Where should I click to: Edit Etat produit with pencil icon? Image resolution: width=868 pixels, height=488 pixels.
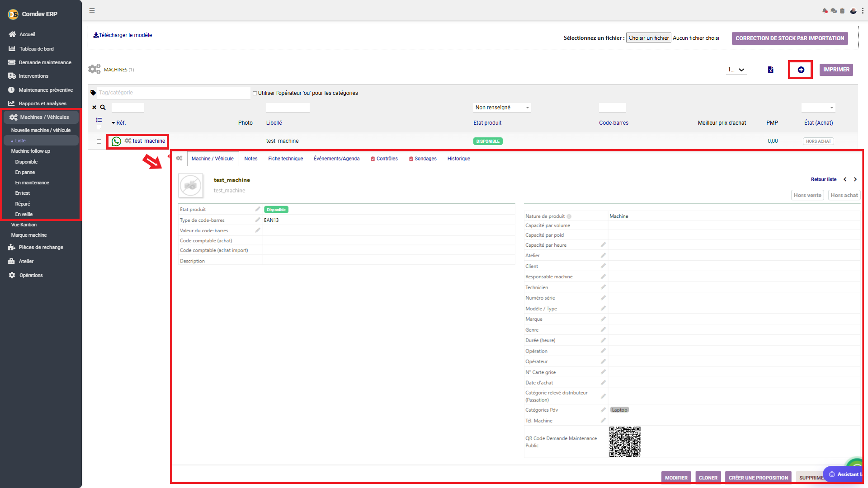point(258,209)
